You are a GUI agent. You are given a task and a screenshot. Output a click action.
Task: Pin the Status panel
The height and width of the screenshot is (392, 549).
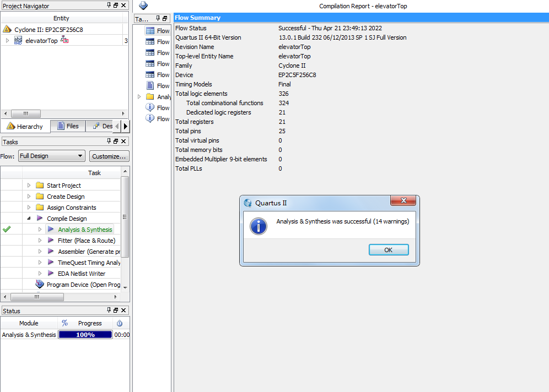click(109, 310)
